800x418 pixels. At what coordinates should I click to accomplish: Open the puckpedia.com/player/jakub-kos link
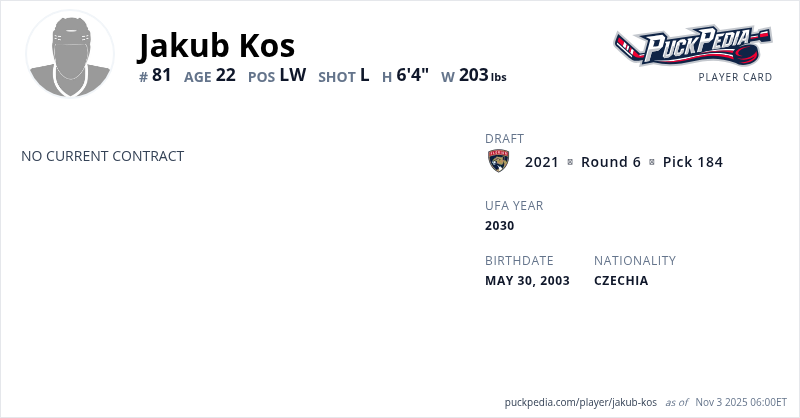[x=580, y=402]
